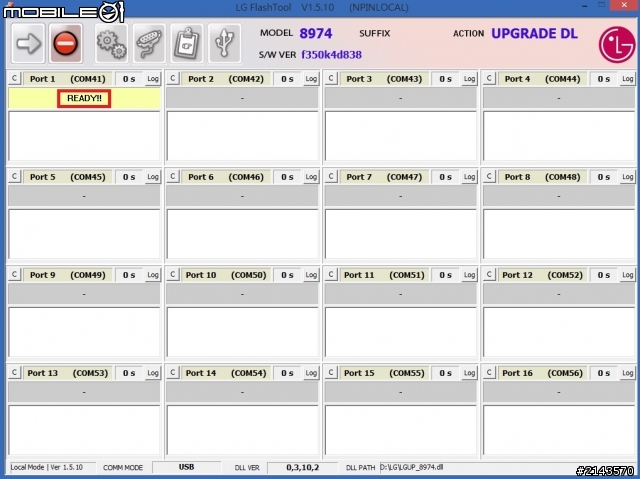Image resolution: width=640 pixels, height=479 pixels.
Task: Open the Log for Port 14
Action: (x=311, y=373)
